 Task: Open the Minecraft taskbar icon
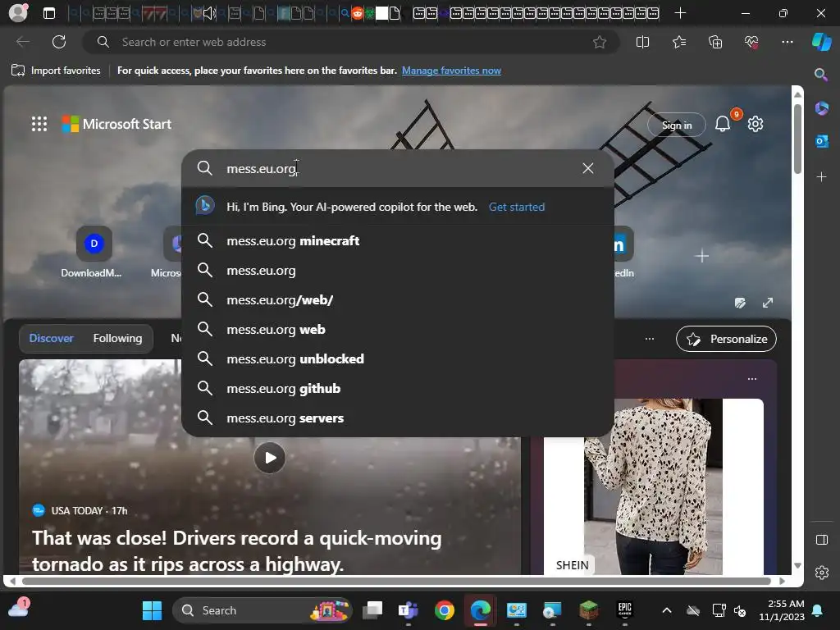tap(588, 610)
